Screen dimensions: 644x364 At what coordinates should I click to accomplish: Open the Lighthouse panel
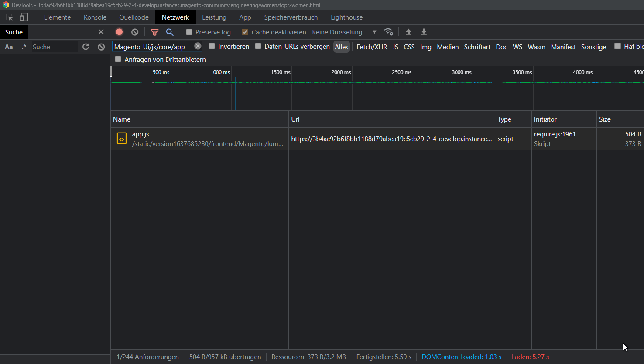346,17
